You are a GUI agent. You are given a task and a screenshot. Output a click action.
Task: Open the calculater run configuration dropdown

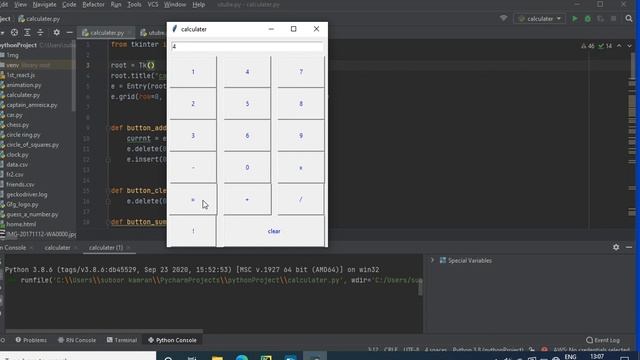(540, 19)
